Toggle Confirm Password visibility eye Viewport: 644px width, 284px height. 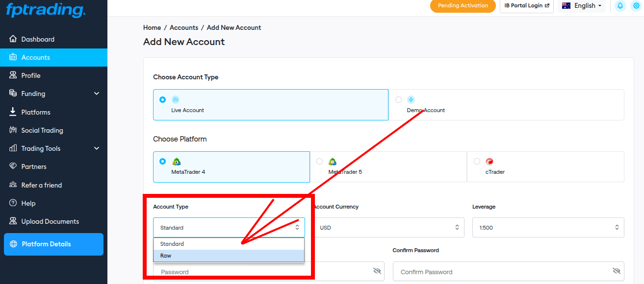click(x=617, y=271)
